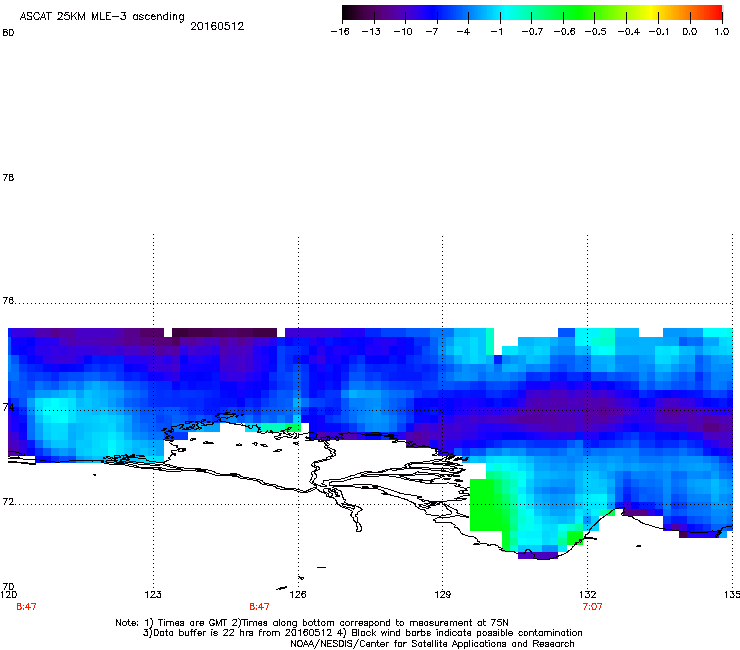Click color scale label "-4"
The width and height of the screenshot is (740, 650).
[x=463, y=32]
